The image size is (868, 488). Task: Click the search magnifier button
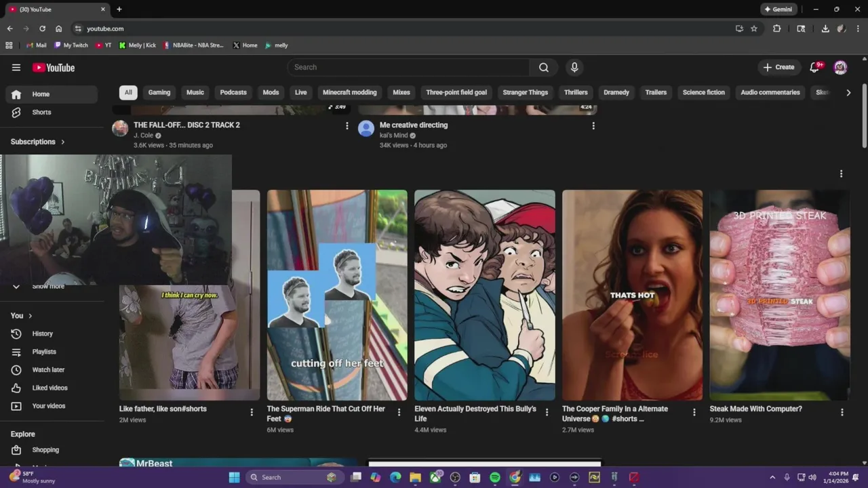(x=544, y=67)
